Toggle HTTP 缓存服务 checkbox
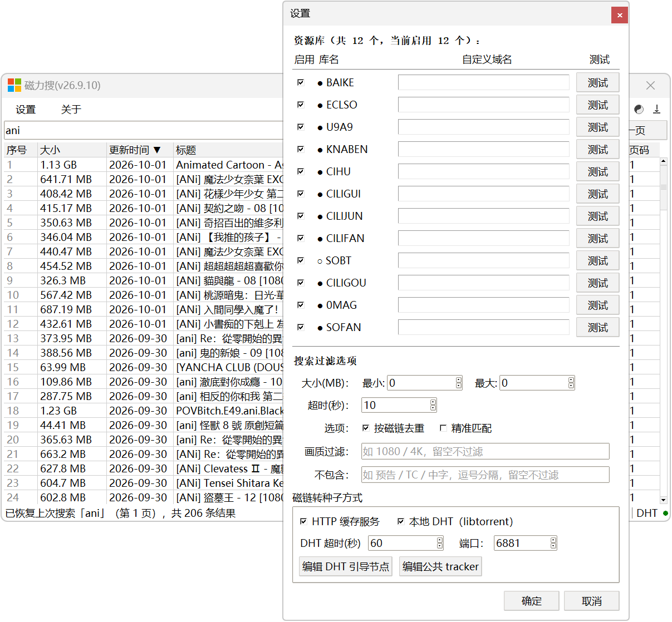 [303, 521]
